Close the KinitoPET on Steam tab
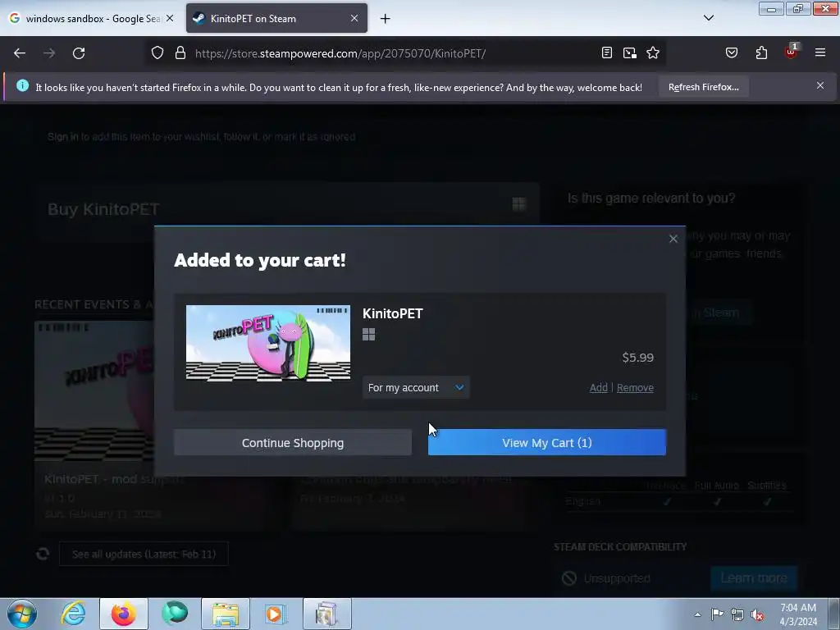 354,18
